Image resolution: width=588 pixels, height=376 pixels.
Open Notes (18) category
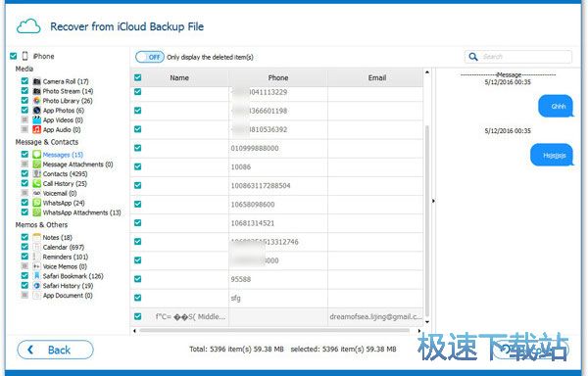pyautogui.click(x=58, y=237)
